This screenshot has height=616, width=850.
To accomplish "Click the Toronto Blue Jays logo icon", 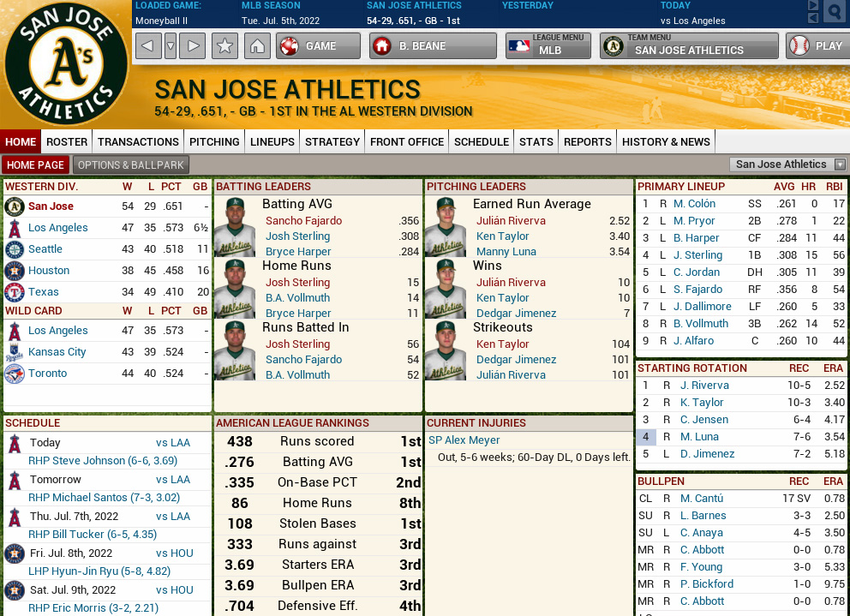I will click(x=15, y=374).
